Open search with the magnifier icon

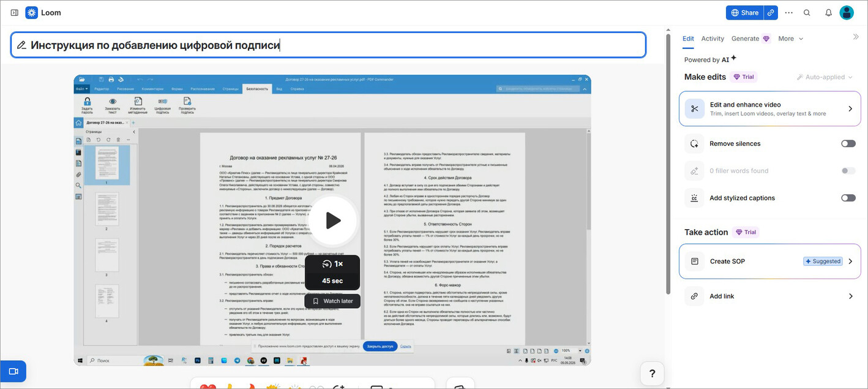pos(807,12)
